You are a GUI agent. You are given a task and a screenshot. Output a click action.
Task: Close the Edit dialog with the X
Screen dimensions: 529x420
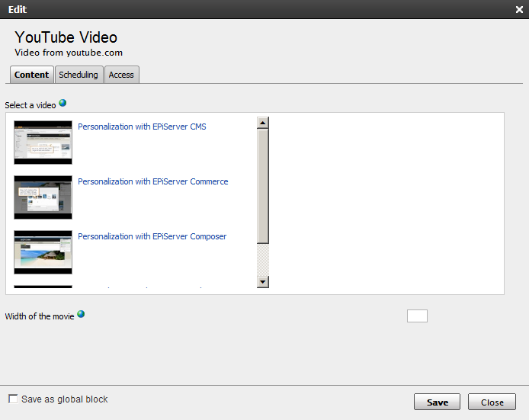(519, 9)
